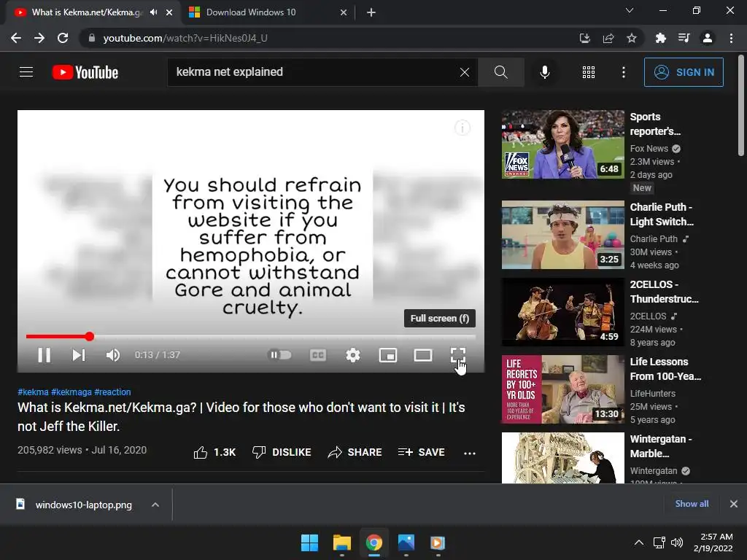Open the Wintergatan Marble Machine title

click(x=661, y=446)
